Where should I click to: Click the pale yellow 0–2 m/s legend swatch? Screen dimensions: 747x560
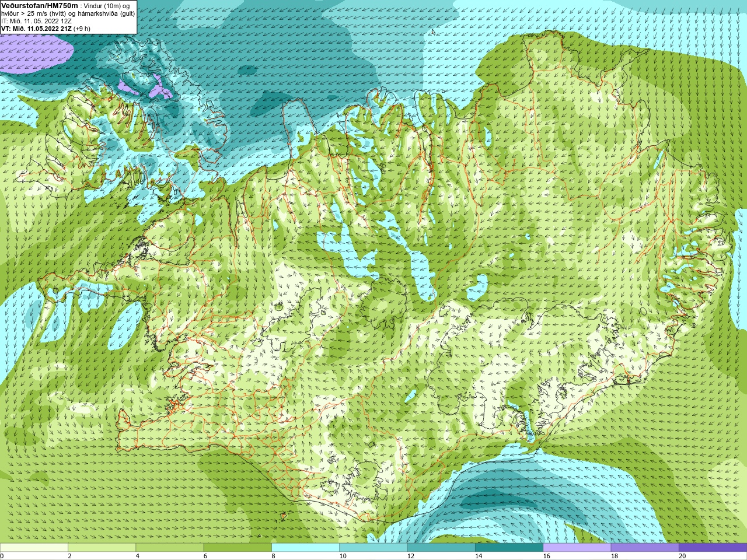[x=34, y=548]
